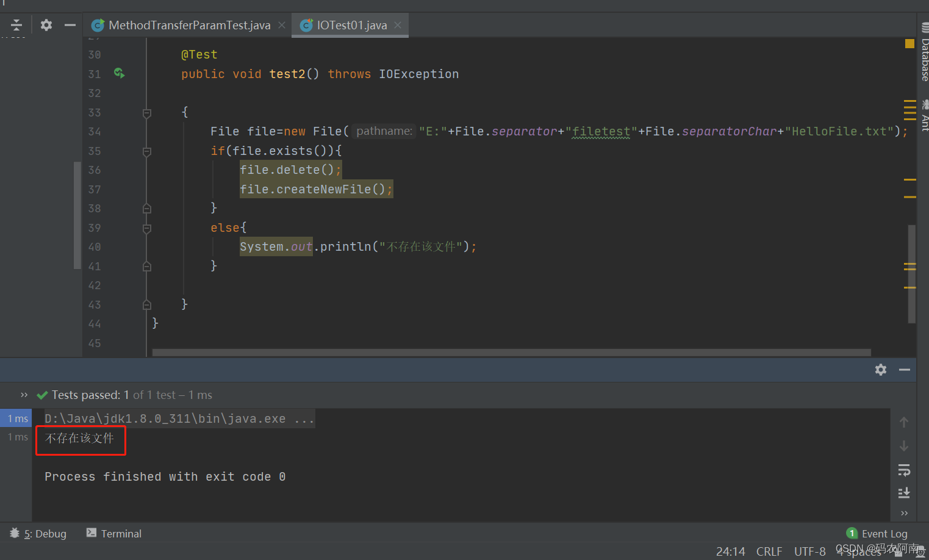Click the down arrow in the console sidebar
The width and height of the screenshot is (929, 560).
[x=904, y=446]
